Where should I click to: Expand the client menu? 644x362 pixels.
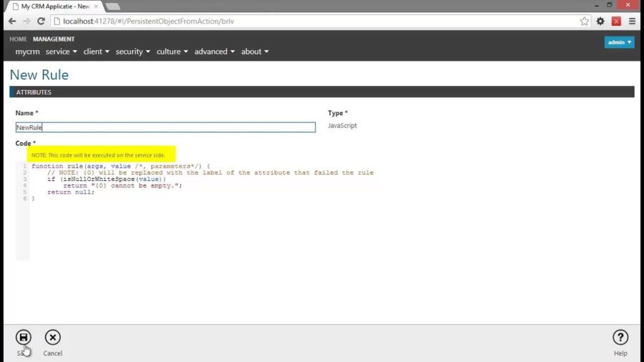96,52
